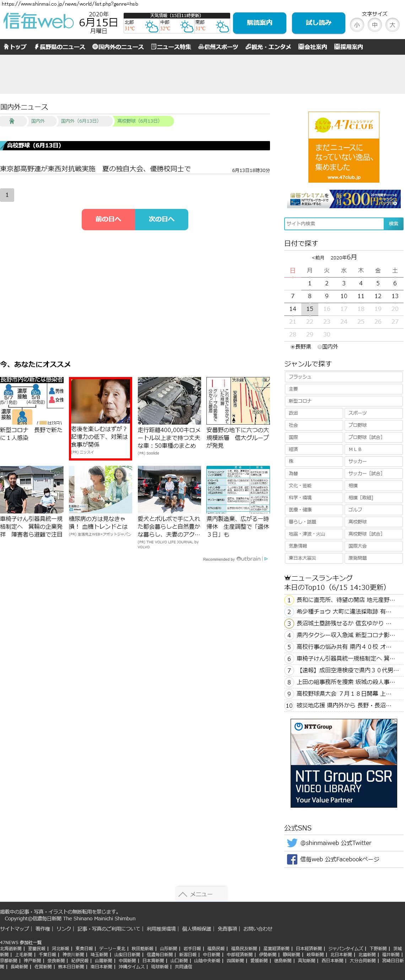Viewport: 405px width, 980px height.
Task: Open 信州スポーツ in the nav bar
Action: coord(218,47)
